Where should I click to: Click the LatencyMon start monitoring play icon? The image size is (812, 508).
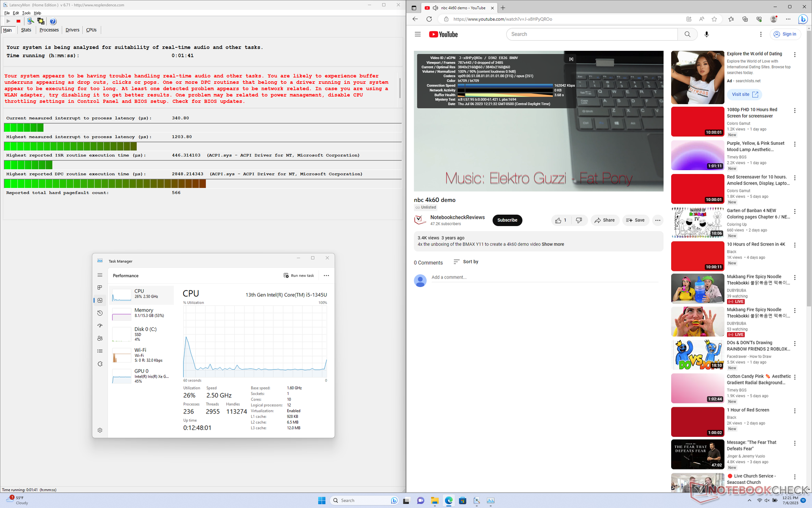click(x=8, y=21)
